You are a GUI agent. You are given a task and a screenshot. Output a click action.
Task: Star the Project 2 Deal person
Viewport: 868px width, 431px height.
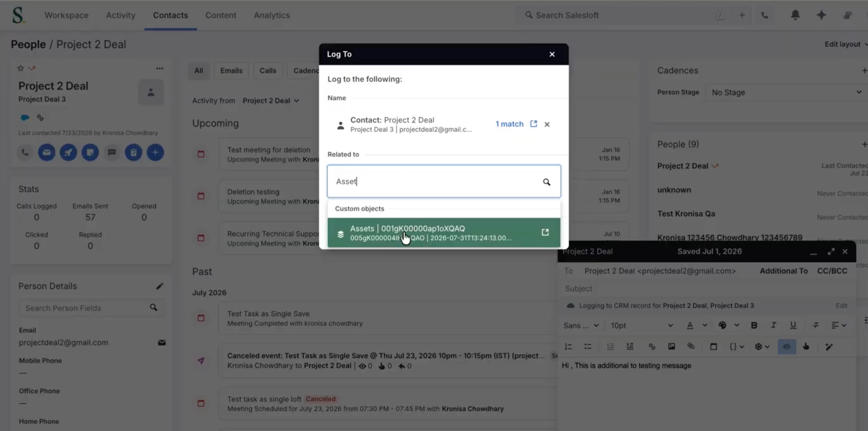pos(20,68)
